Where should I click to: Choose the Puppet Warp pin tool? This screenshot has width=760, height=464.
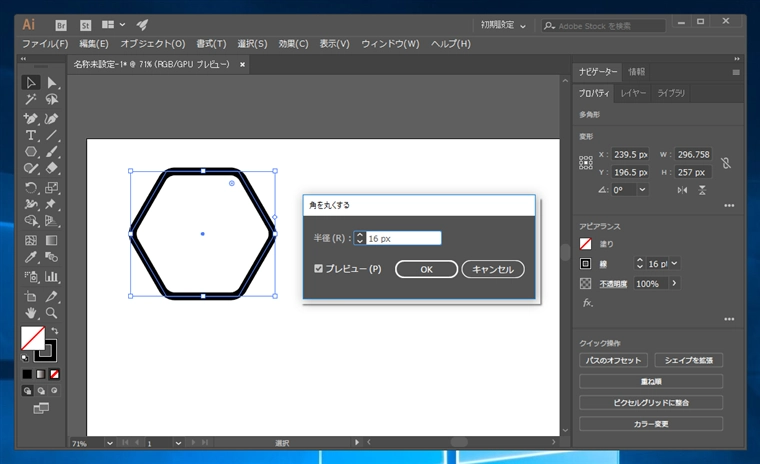pyautogui.click(x=51, y=204)
